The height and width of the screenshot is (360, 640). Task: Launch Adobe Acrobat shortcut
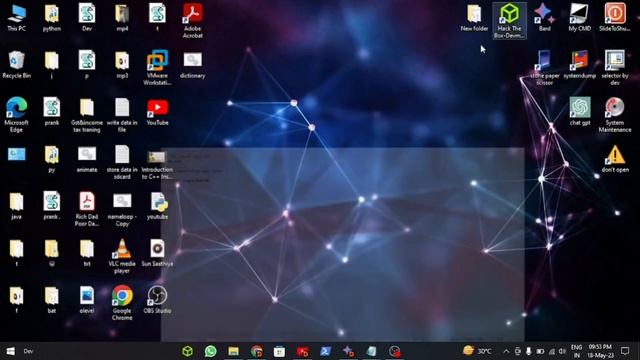coord(193,21)
